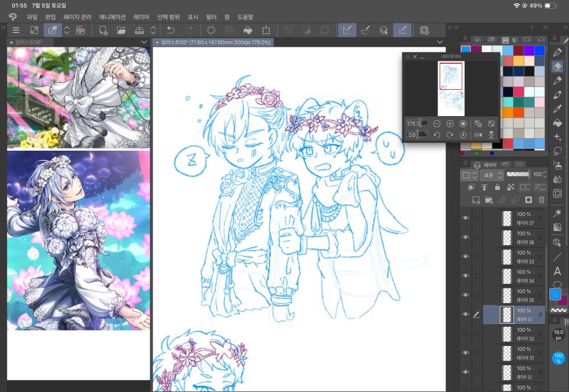Click the Fill icon in command bar

coord(248,30)
